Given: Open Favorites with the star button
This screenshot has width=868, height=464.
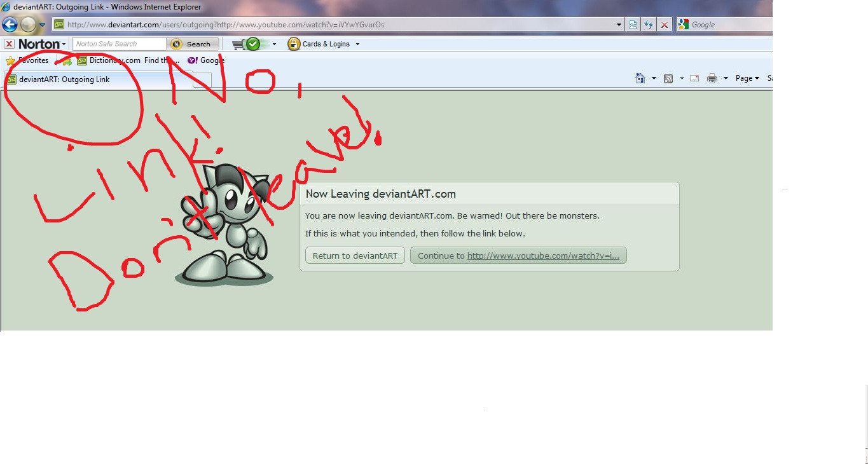Looking at the screenshot, I should [x=27, y=60].
